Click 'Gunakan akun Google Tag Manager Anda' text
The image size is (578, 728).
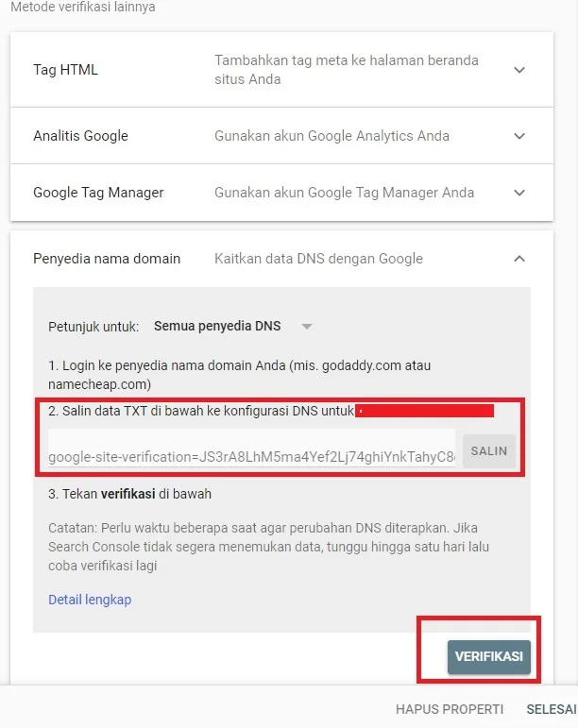tap(344, 193)
